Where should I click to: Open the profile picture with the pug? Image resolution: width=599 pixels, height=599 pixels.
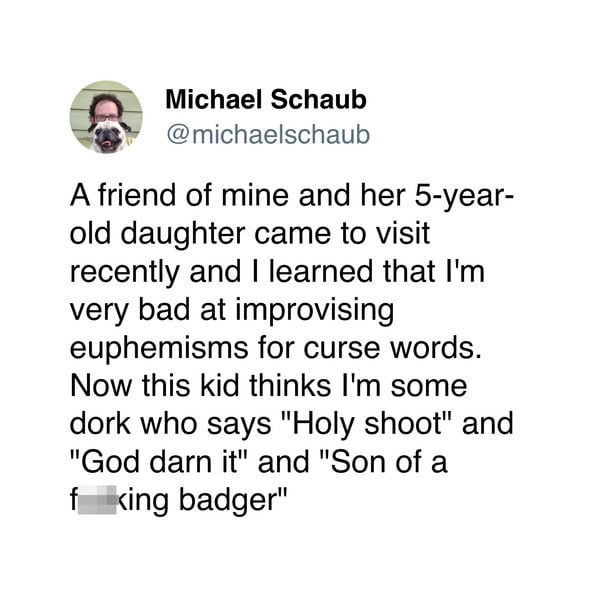106,117
